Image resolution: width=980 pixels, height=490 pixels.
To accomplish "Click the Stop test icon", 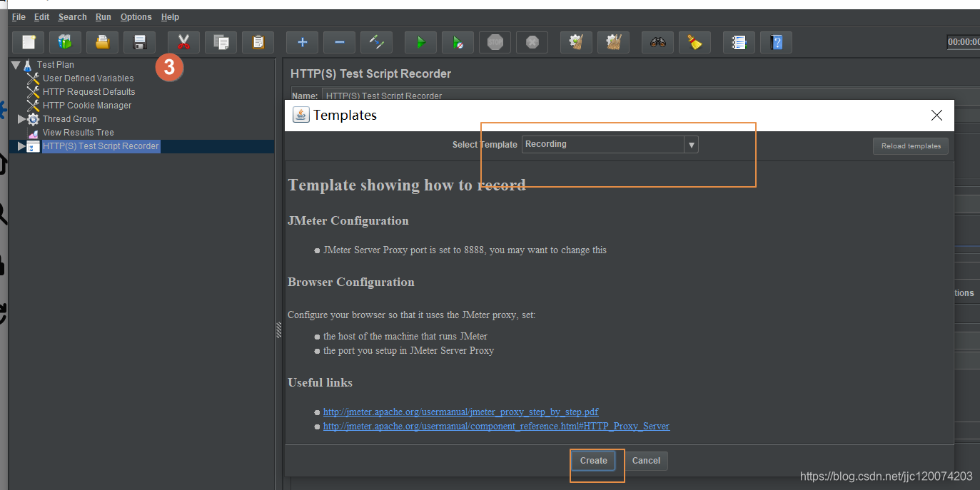I will coord(495,43).
